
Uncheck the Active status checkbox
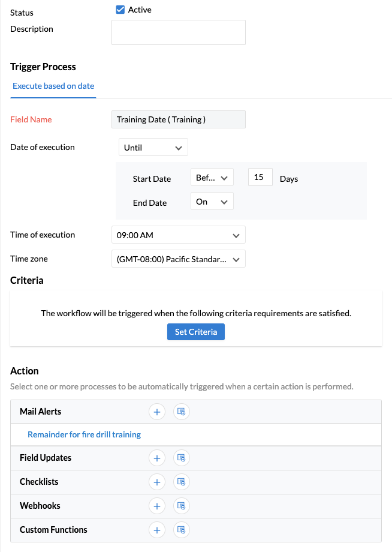click(x=120, y=10)
